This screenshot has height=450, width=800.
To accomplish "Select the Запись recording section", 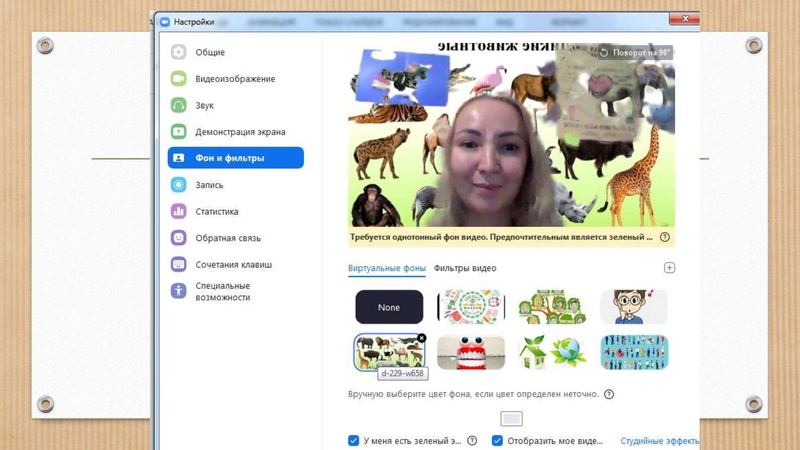I will click(208, 185).
